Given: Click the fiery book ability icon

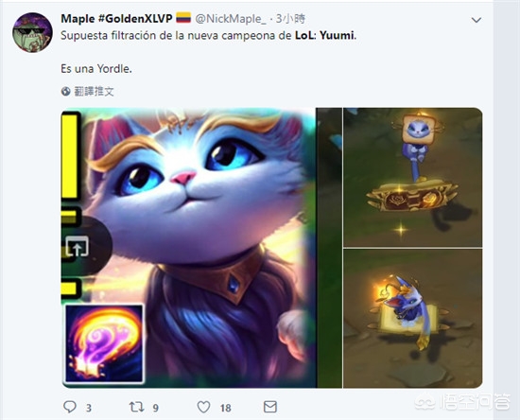Looking at the screenshot, I should [x=104, y=343].
